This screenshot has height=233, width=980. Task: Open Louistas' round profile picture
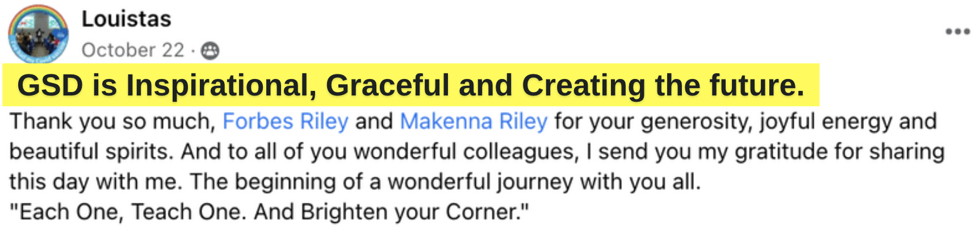pos(39,34)
